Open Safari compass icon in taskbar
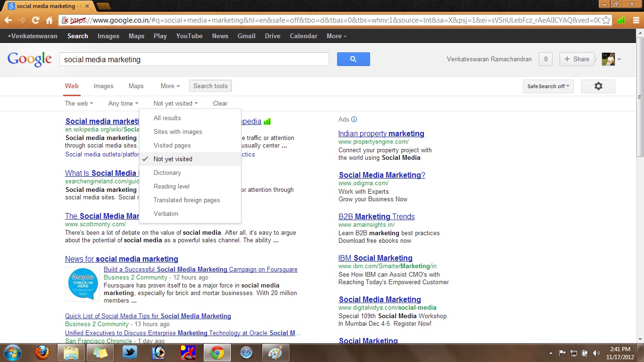Image resolution: width=644 pixels, height=362 pixels. (x=247, y=353)
